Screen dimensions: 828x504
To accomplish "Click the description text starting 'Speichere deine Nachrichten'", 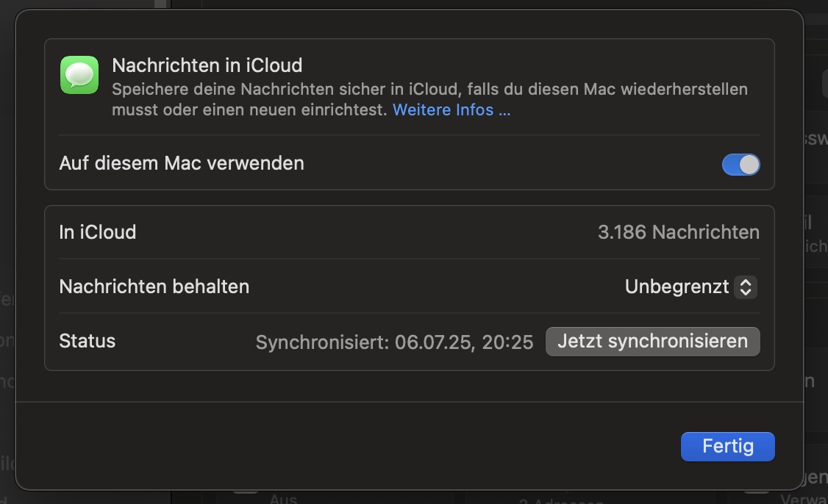I will click(x=429, y=90).
